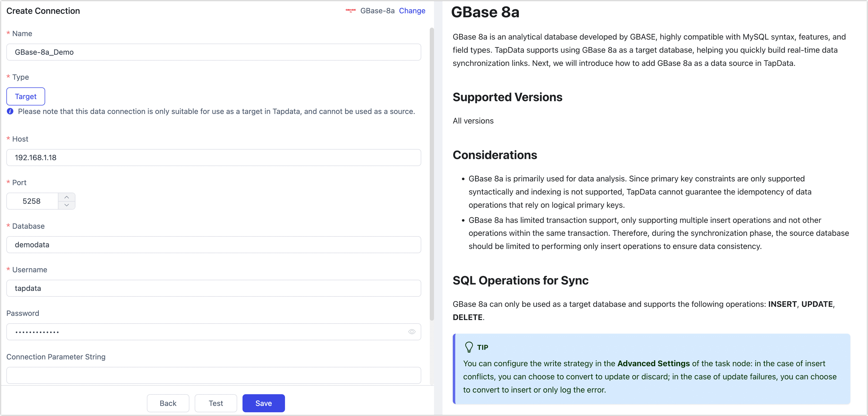Click the masked Password field
Image resolution: width=868 pixels, height=416 pixels.
coord(202,332)
